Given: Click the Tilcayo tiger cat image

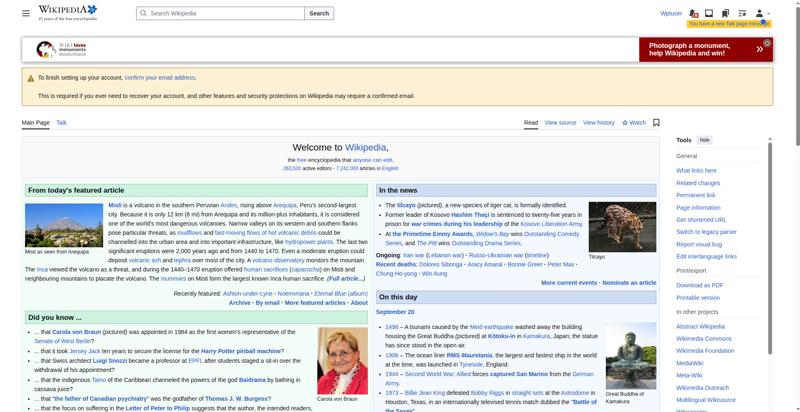Looking at the screenshot, I should point(622,227).
